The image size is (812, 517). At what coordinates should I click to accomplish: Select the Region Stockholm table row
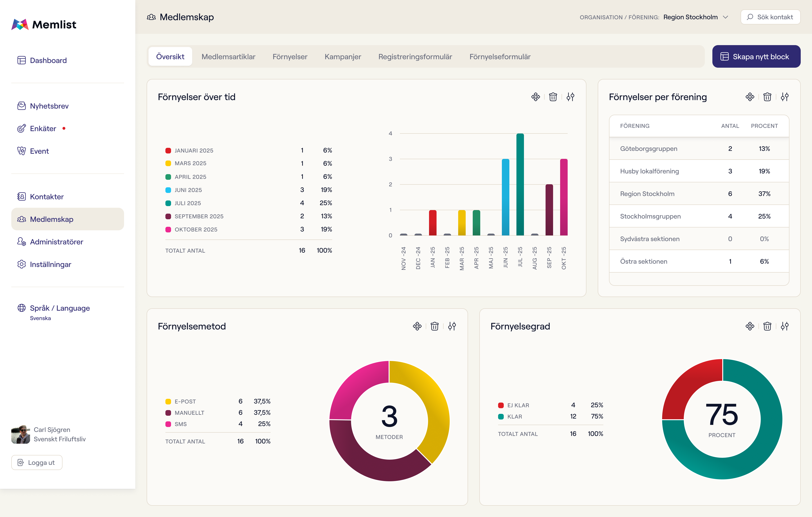699,194
